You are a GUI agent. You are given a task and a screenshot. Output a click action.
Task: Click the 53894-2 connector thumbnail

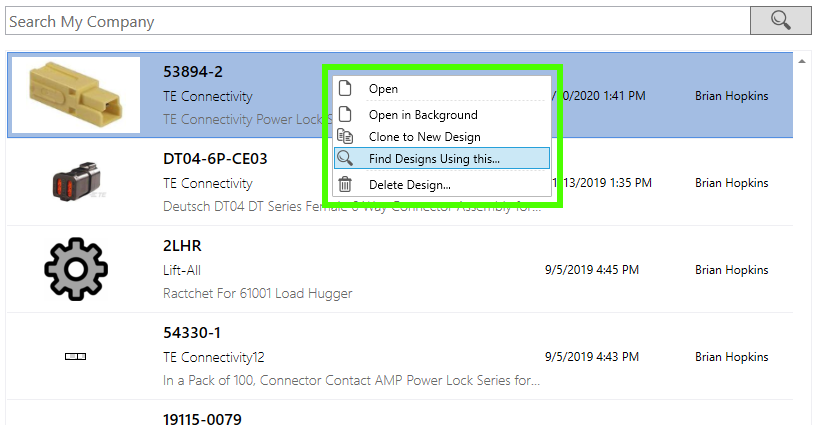[76, 95]
